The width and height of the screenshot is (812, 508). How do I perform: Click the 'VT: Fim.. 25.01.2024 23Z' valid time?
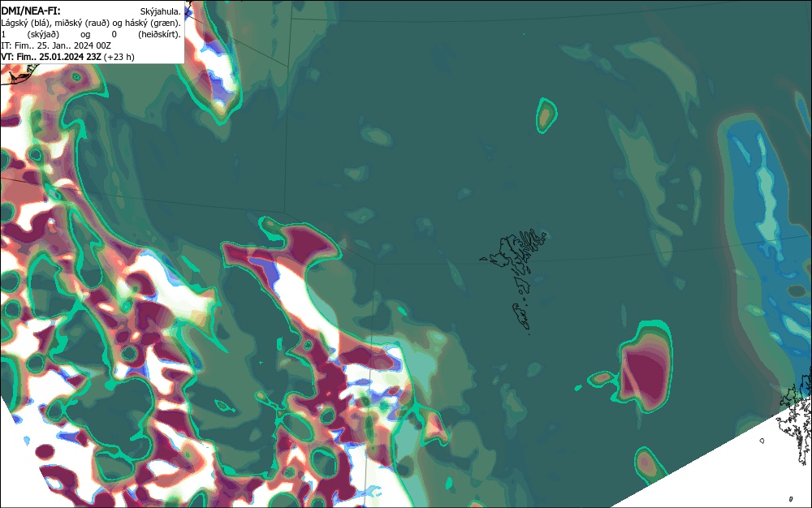[51, 57]
